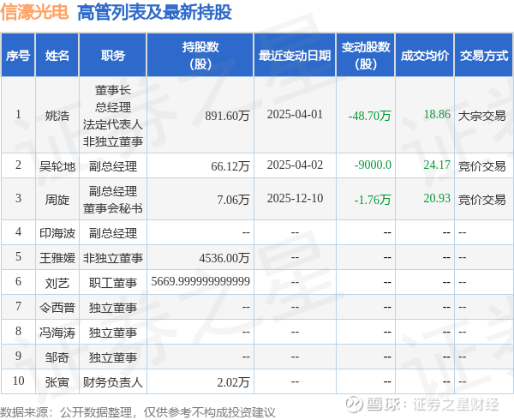Click the -1.76万 change value
Screen dimensions: 514x420
(x=373, y=200)
